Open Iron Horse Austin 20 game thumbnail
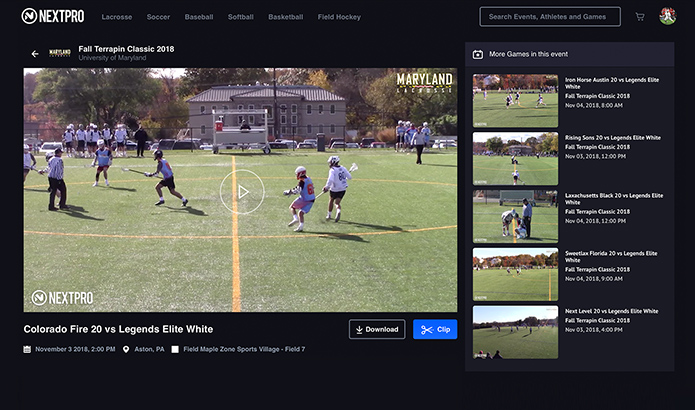The width and height of the screenshot is (695, 410). click(x=515, y=101)
